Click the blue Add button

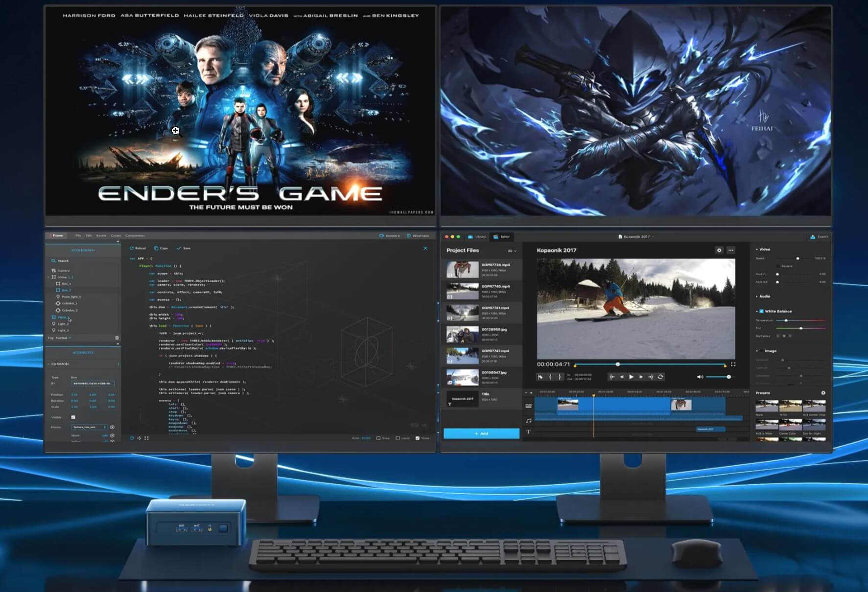(x=481, y=433)
